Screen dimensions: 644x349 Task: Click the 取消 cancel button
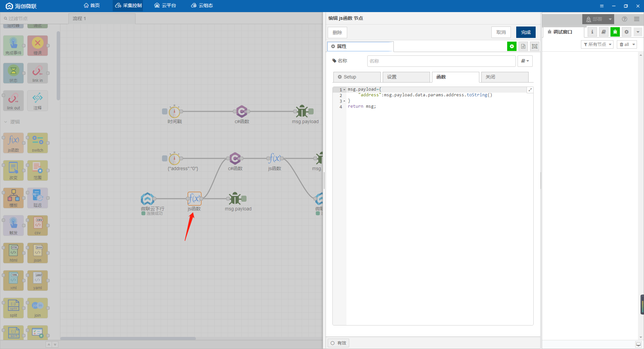[x=501, y=32]
